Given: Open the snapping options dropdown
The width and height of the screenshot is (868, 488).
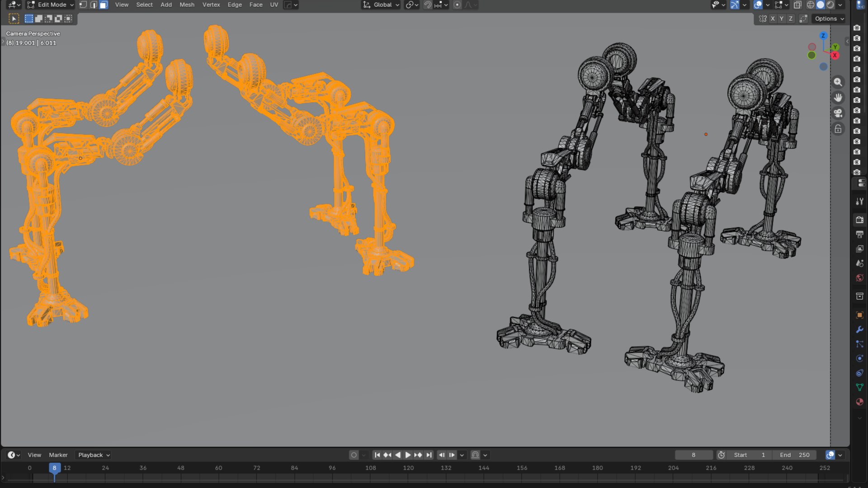Looking at the screenshot, I should coord(441,5).
